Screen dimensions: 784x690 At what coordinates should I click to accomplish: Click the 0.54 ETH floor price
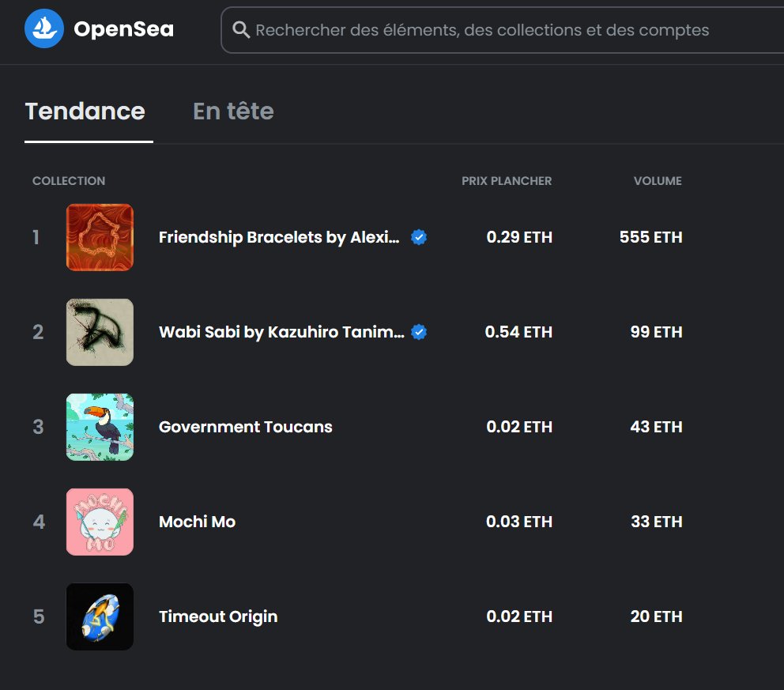click(x=518, y=332)
